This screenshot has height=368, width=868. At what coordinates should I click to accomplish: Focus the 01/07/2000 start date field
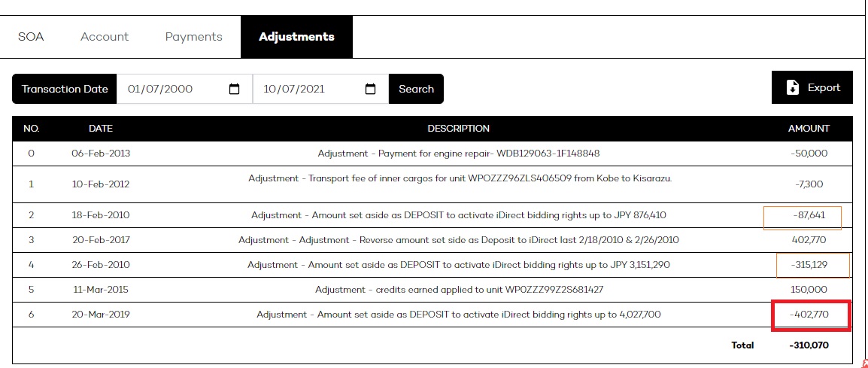[184, 89]
